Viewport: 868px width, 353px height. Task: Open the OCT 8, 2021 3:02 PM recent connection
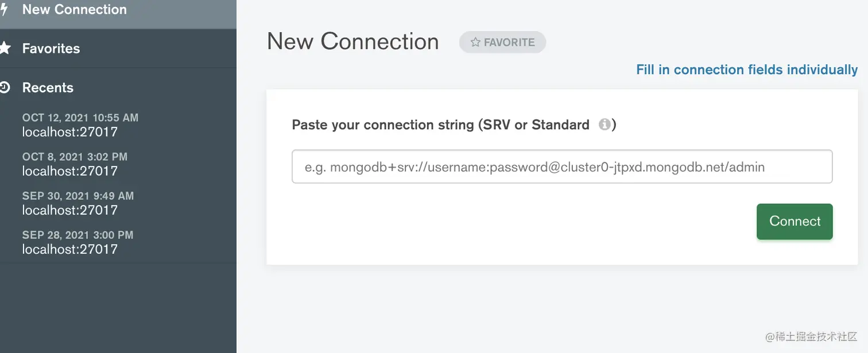(75, 164)
